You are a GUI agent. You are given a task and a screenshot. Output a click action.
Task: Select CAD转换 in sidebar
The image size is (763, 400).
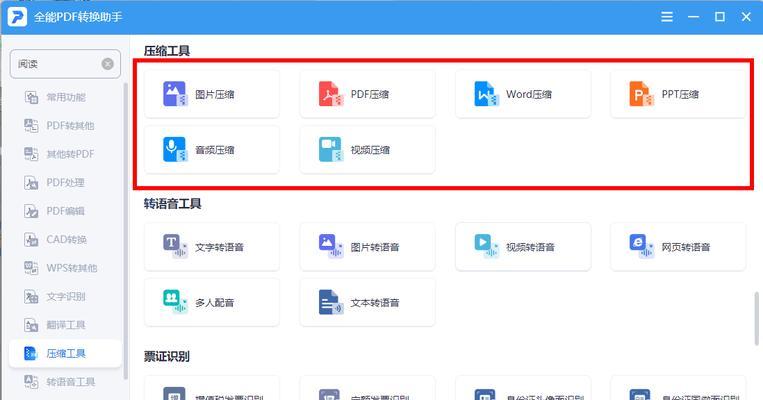[65, 239]
